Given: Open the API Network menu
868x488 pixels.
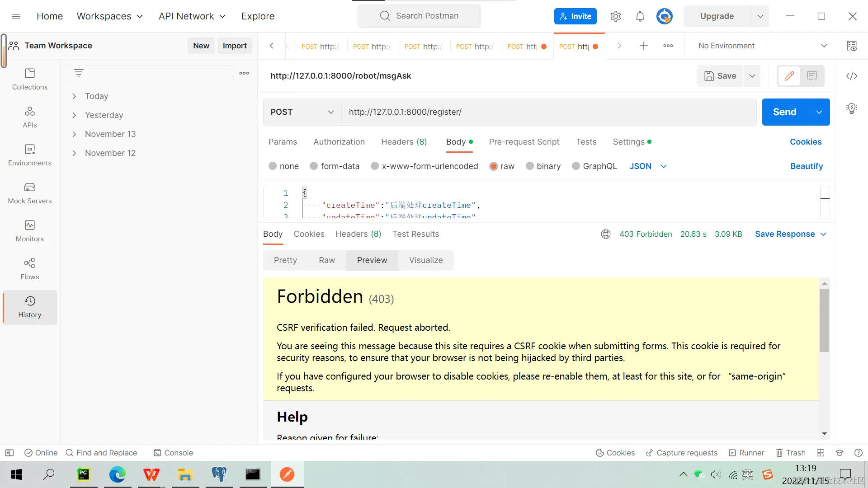Looking at the screenshot, I should tap(192, 16).
